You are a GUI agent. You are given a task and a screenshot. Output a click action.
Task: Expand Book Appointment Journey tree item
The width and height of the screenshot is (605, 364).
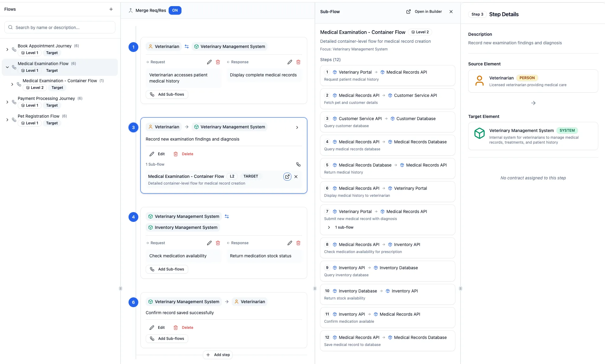pos(7,49)
